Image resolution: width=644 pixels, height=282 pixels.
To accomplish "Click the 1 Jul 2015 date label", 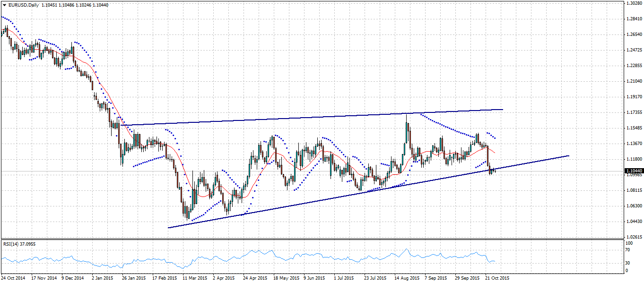I will coord(343,278).
